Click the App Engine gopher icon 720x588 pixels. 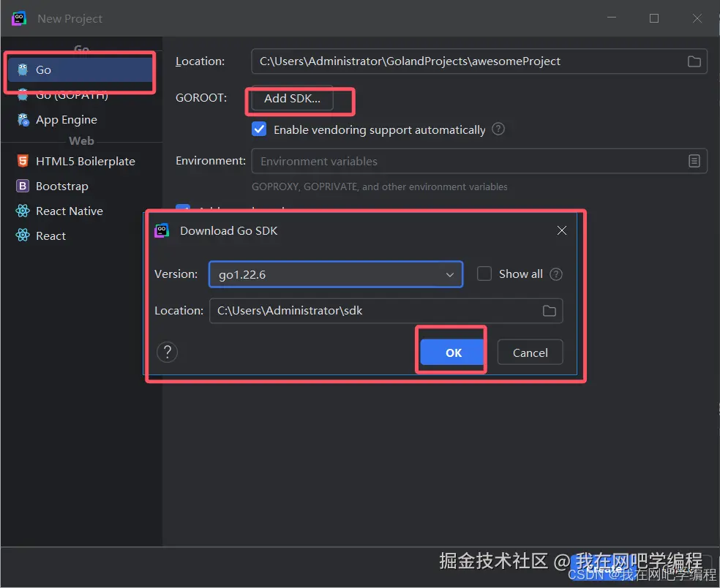coord(23,120)
